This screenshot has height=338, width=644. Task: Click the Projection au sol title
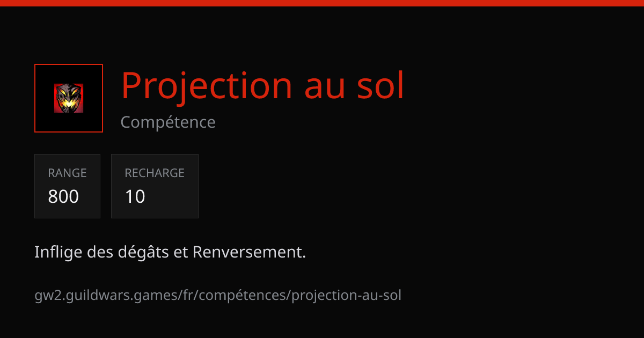click(x=262, y=85)
